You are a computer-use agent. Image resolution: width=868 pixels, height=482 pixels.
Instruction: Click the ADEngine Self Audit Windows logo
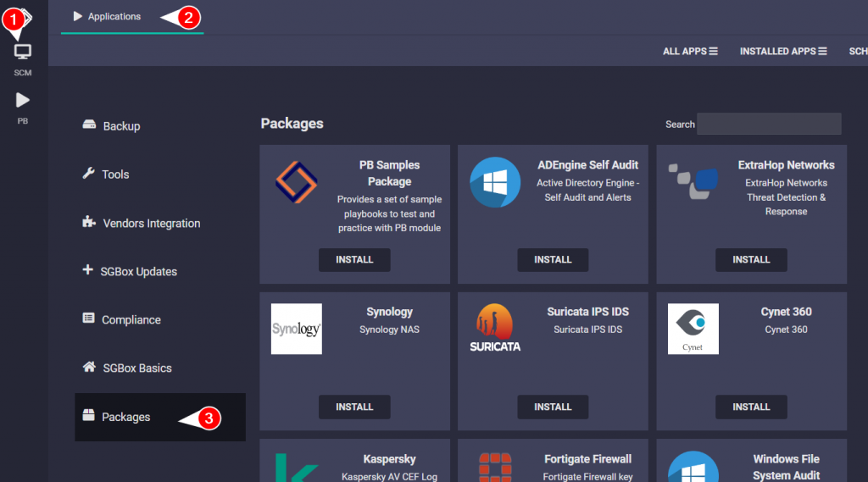(x=495, y=182)
